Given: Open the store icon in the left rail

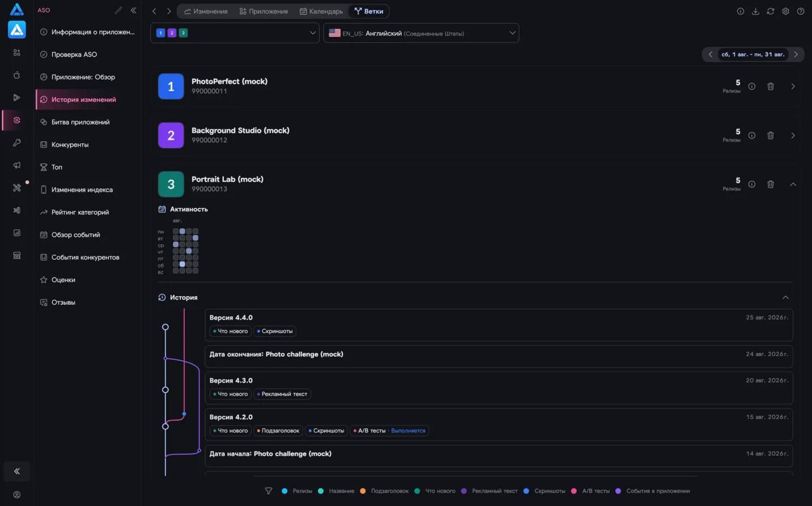Looking at the screenshot, I should 17,255.
